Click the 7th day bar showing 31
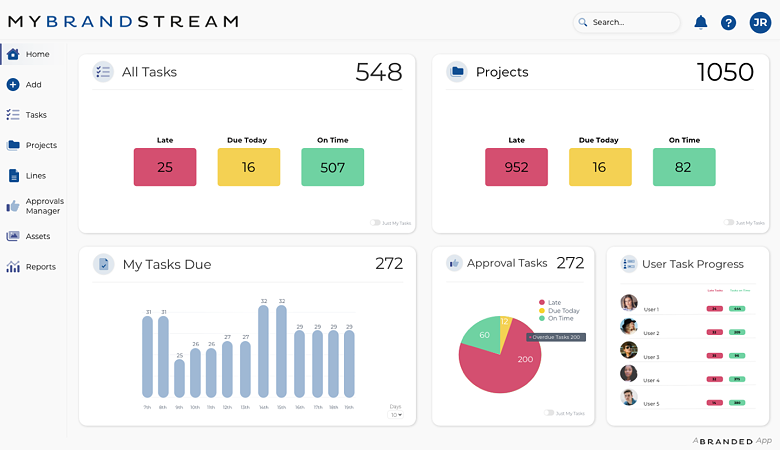The width and height of the screenshot is (780, 450). [x=148, y=357]
